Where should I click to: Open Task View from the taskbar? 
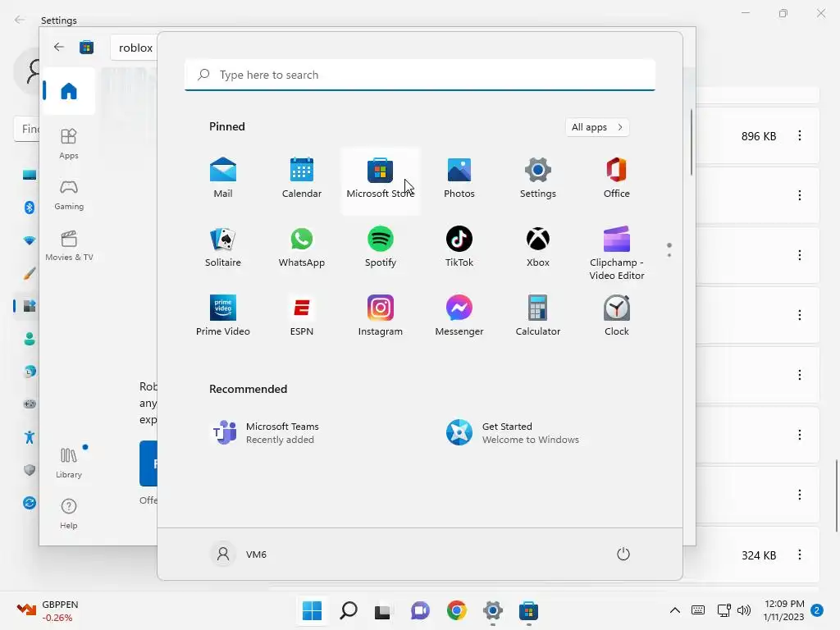pyautogui.click(x=382, y=610)
